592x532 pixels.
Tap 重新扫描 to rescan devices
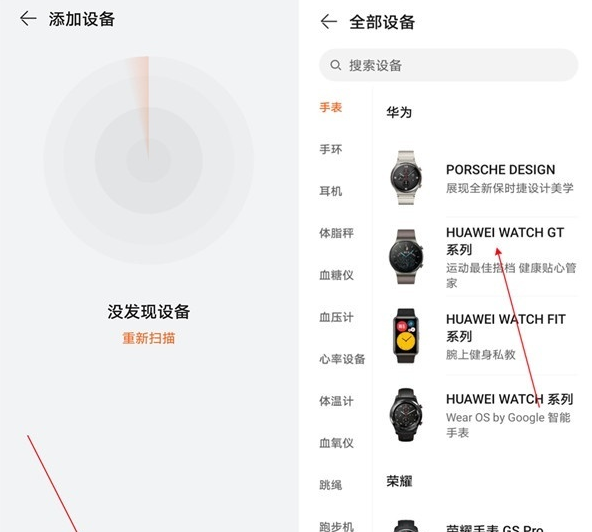(148, 338)
